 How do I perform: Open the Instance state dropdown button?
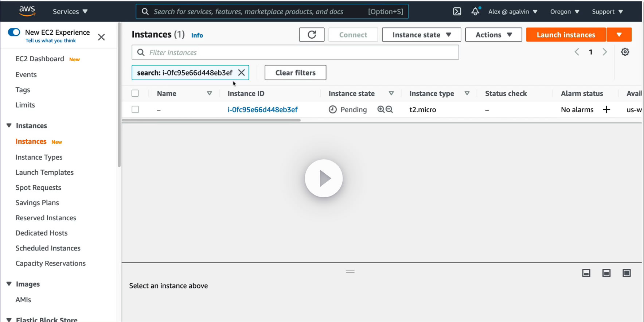click(421, 35)
